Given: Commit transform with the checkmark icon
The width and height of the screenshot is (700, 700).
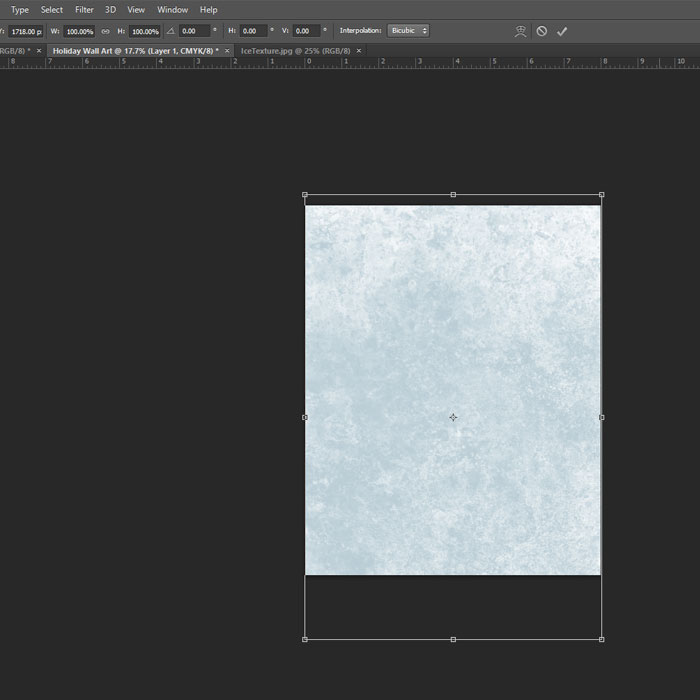Looking at the screenshot, I should pyautogui.click(x=562, y=31).
